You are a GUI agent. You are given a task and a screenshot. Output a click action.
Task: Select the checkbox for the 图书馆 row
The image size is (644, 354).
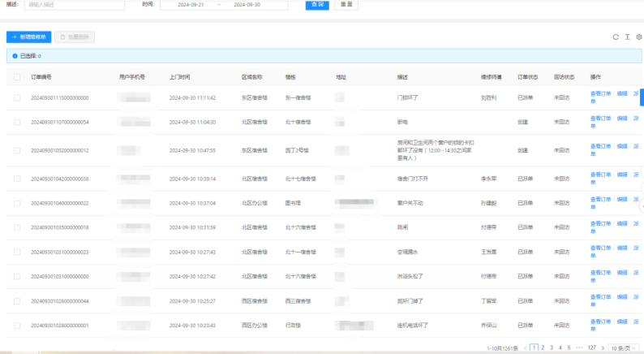(17, 203)
